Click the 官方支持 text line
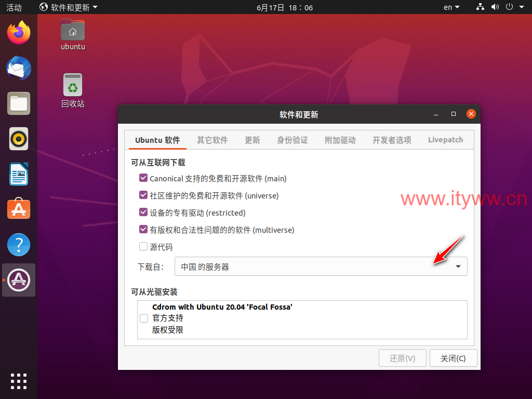532x399 pixels. click(168, 318)
